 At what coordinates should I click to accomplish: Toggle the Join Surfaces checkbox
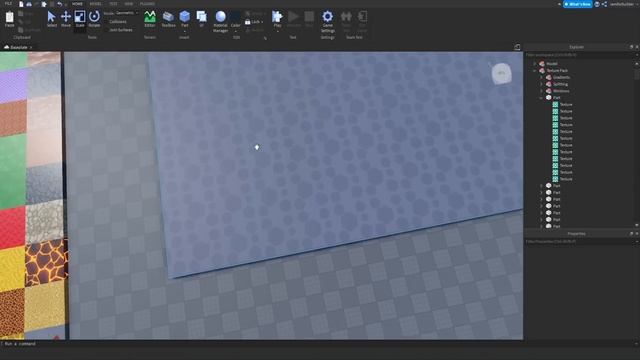tap(107, 30)
